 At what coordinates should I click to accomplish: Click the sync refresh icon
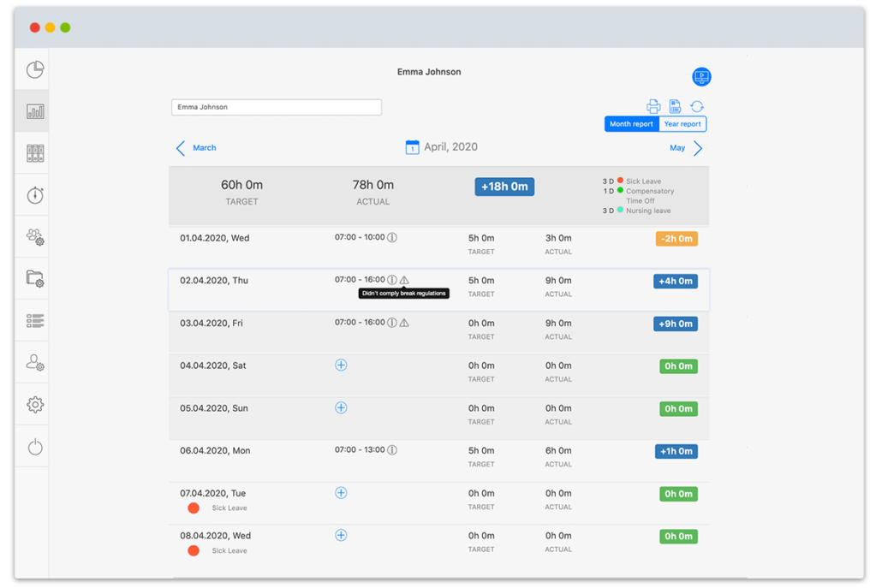697,105
